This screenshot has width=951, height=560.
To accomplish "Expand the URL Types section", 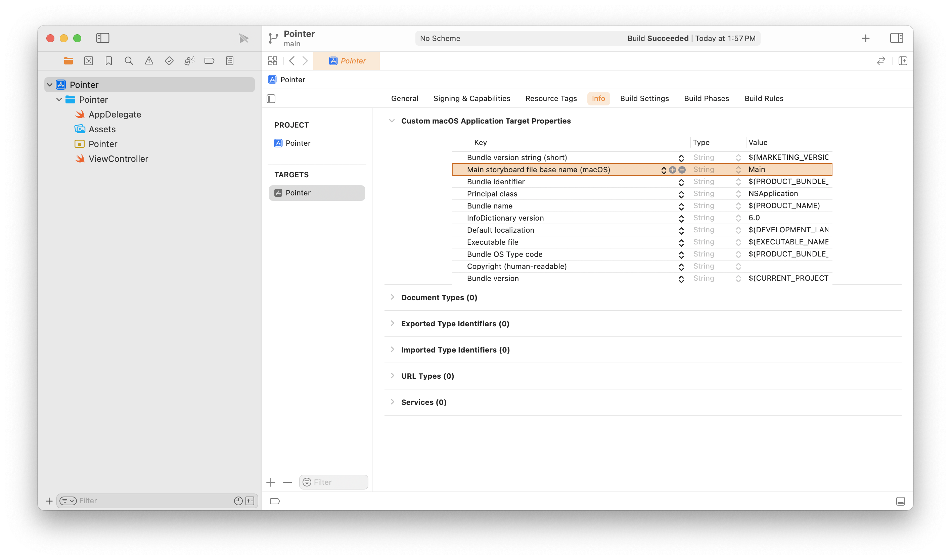I will pos(393,376).
